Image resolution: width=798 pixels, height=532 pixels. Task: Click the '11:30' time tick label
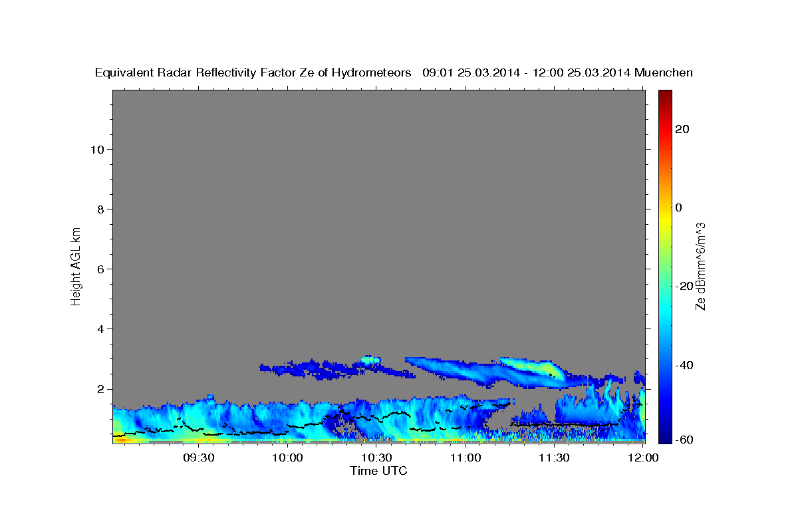(x=554, y=458)
